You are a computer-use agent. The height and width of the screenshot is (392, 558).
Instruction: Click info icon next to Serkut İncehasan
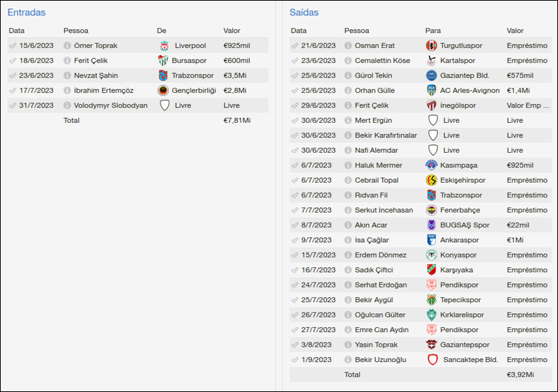coord(348,210)
